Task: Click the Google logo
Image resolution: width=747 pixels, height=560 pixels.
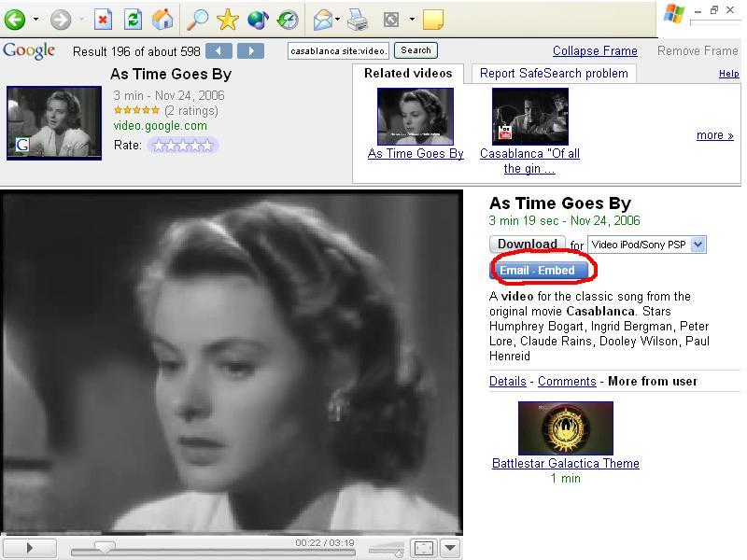Action: (29, 50)
